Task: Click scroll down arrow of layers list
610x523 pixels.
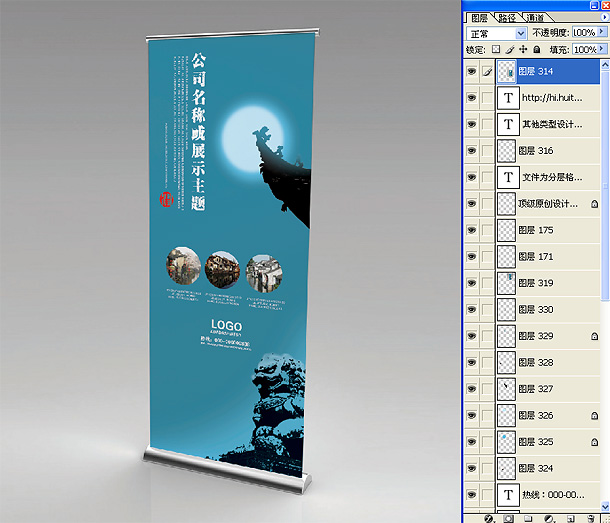Action: click(x=605, y=506)
